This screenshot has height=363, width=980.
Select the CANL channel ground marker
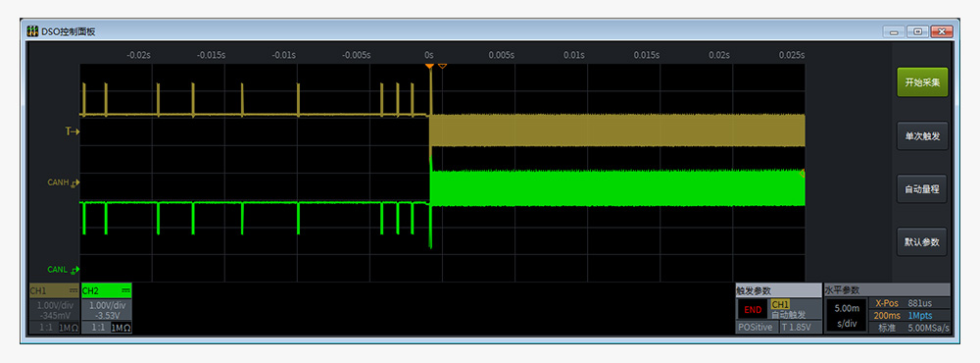click(75, 270)
